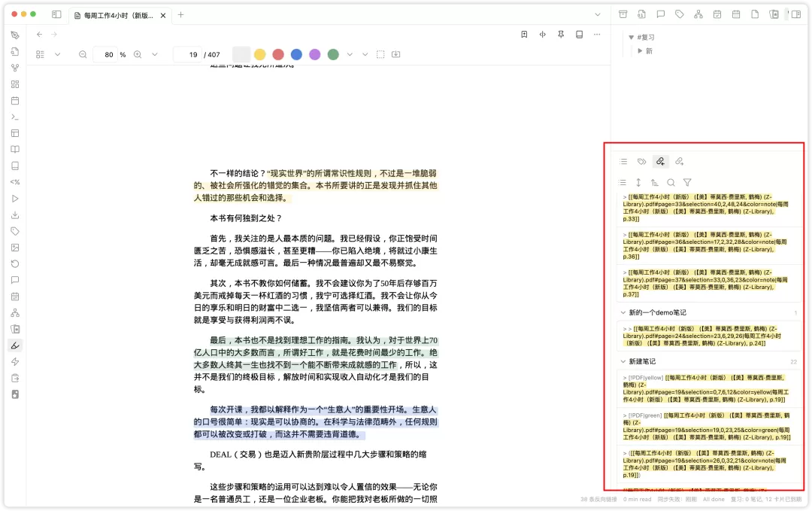Open canvas grid icon in left ribbon
This screenshot has width=812, height=511.
pyautogui.click(x=15, y=84)
